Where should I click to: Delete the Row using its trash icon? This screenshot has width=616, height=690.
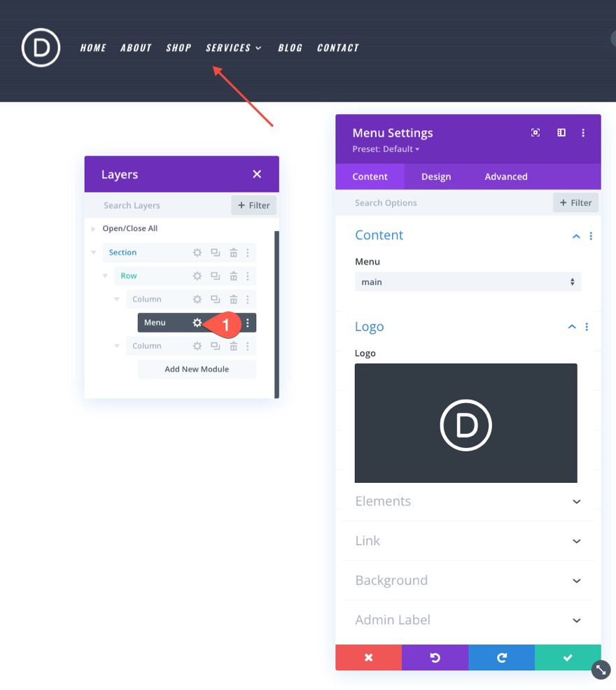tap(233, 276)
